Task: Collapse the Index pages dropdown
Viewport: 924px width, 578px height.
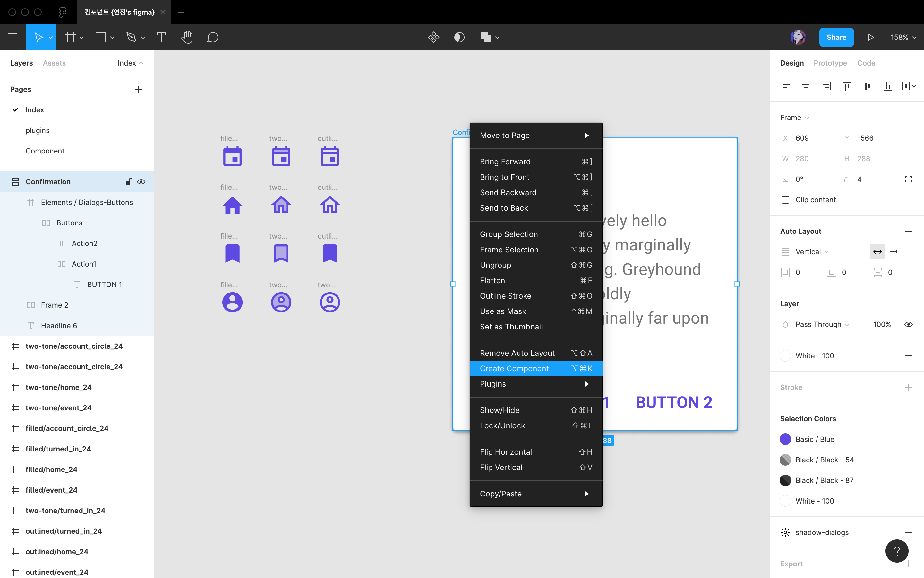Action: (x=131, y=63)
